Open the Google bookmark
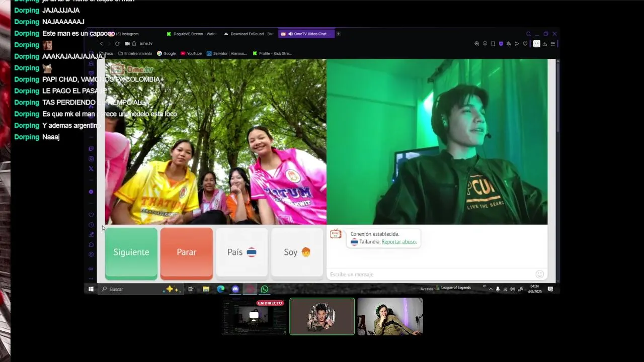This screenshot has width=644, height=362. coord(167,53)
